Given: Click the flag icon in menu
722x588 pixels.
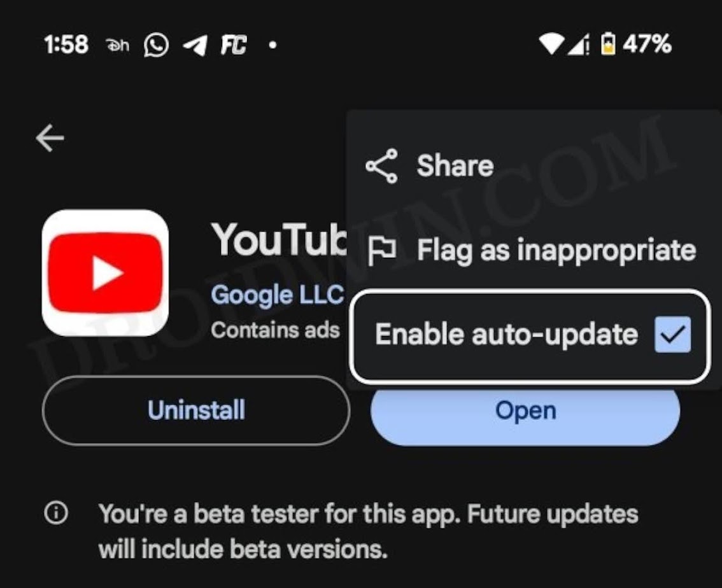Looking at the screenshot, I should click(x=382, y=251).
